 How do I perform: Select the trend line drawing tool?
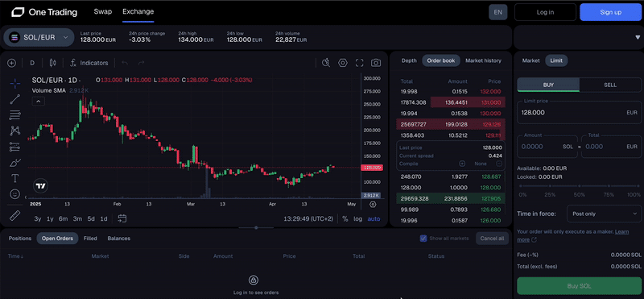click(x=14, y=98)
